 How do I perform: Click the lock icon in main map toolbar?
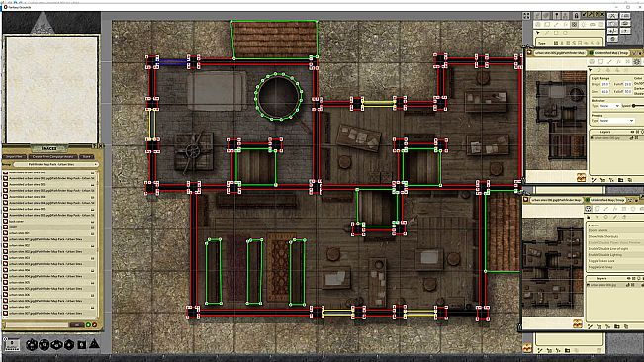tap(576, 15)
